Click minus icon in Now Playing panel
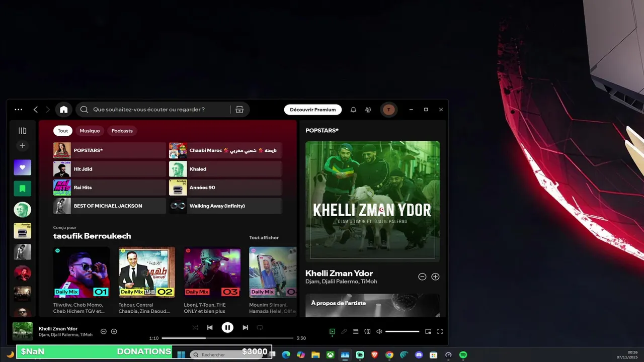Image resolution: width=644 pixels, height=362 pixels. coord(422,277)
